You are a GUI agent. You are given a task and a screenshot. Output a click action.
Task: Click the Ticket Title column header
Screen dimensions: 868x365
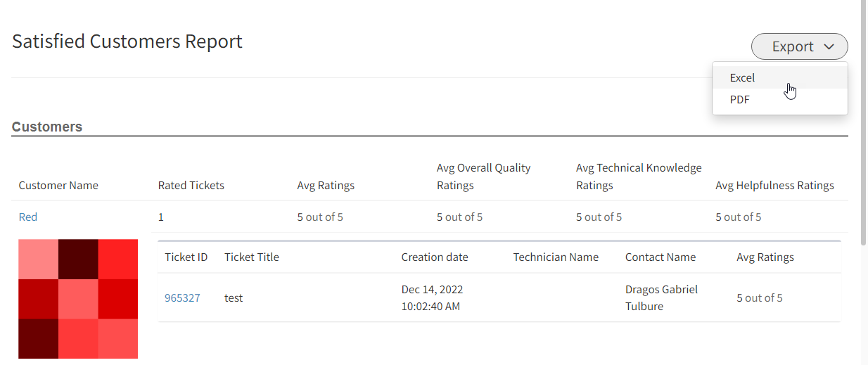coord(252,257)
